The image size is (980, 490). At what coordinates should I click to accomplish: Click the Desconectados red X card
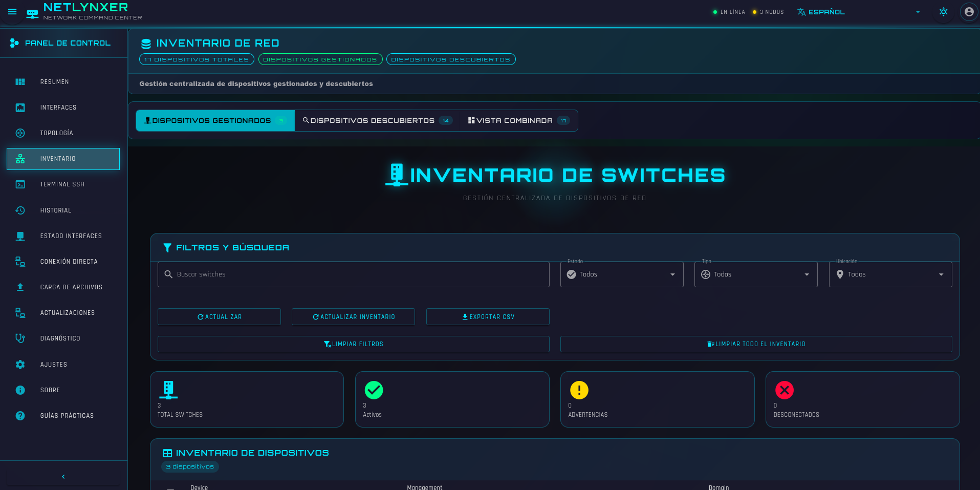863,399
